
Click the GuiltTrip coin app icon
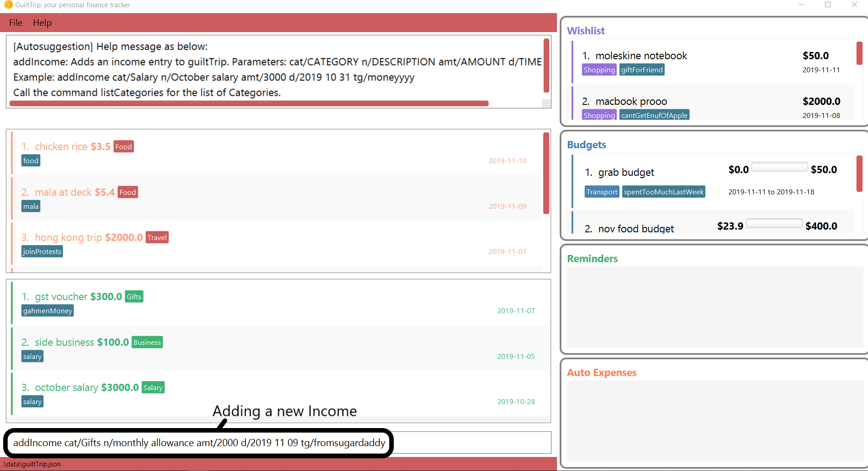click(8, 5)
